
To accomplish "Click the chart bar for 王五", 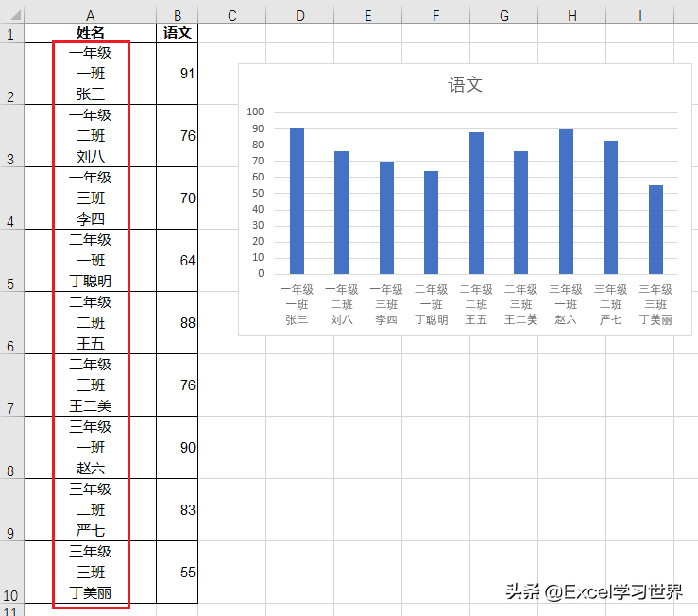I will pyautogui.click(x=476, y=203).
